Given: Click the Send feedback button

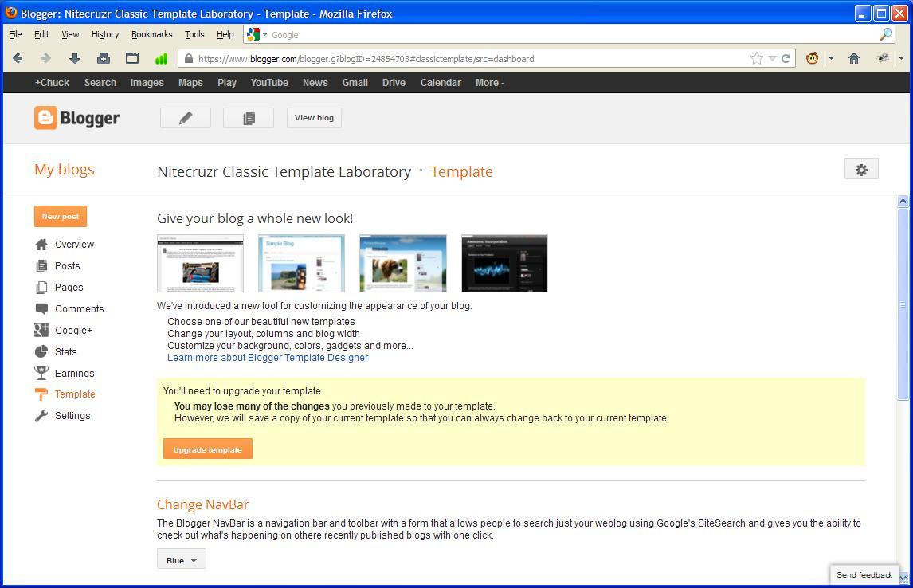Looking at the screenshot, I should point(864,574).
